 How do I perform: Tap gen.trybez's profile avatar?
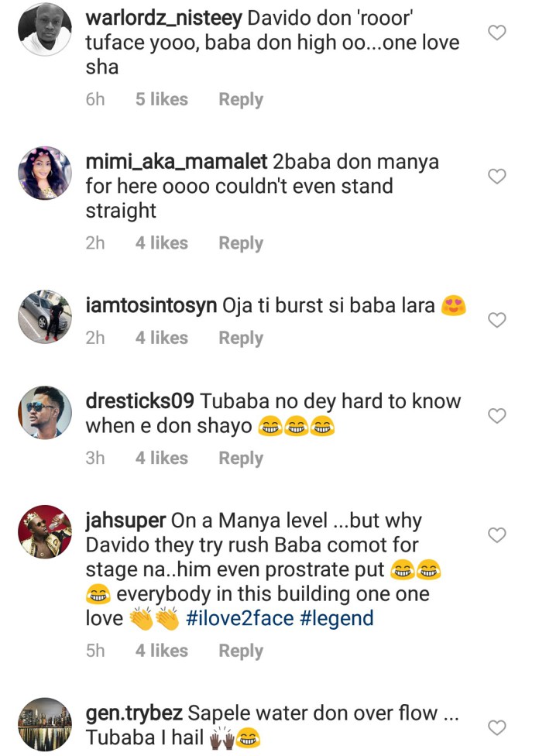(x=45, y=723)
